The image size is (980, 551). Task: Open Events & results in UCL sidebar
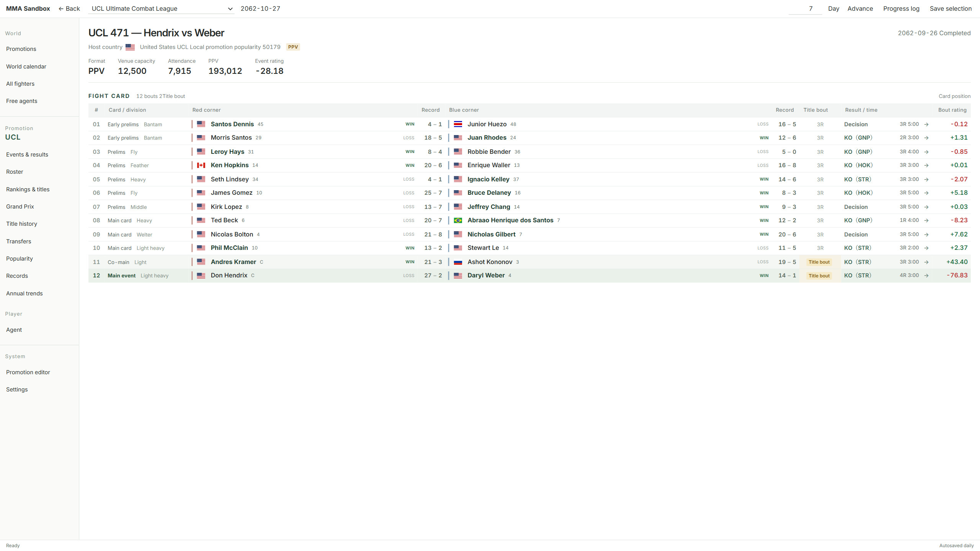[x=27, y=155]
